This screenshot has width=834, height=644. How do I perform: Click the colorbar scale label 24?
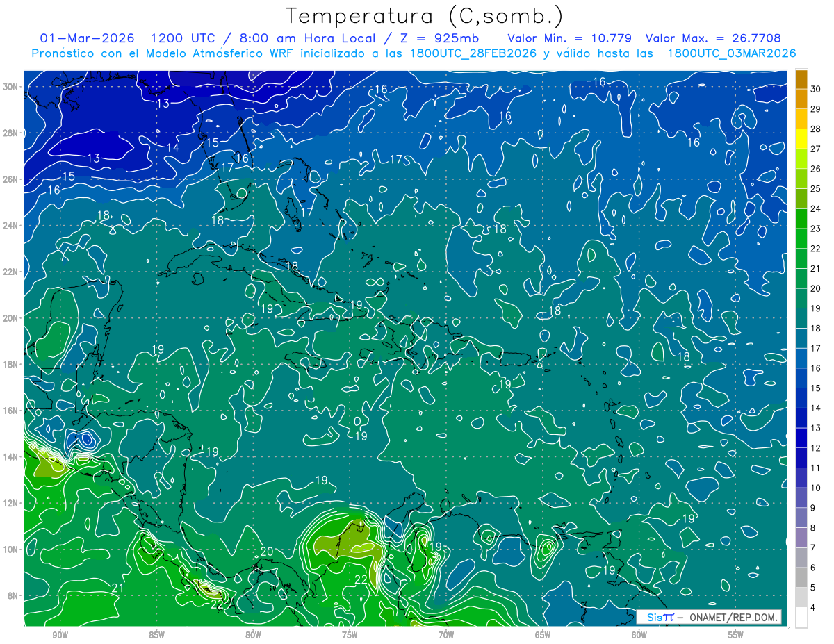816,208
